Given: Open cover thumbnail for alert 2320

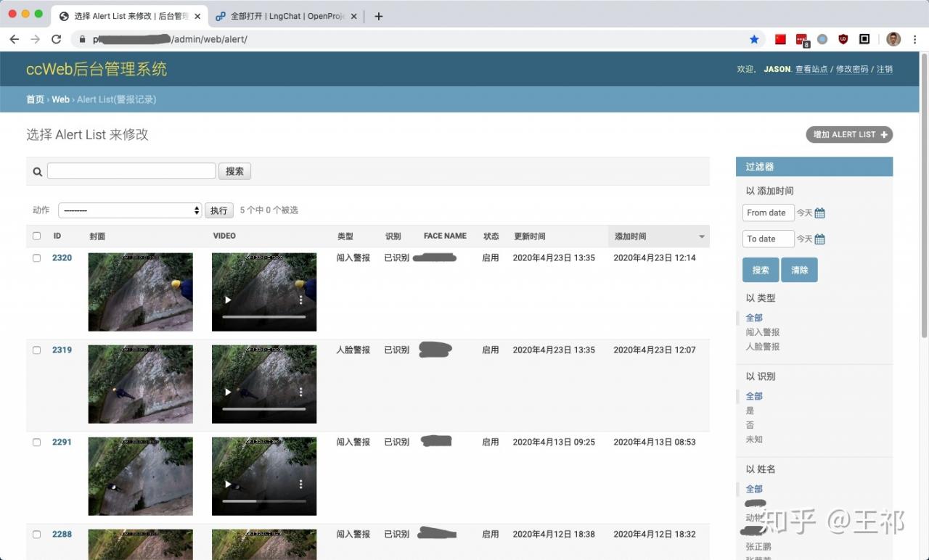Looking at the screenshot, I should 141,292.
